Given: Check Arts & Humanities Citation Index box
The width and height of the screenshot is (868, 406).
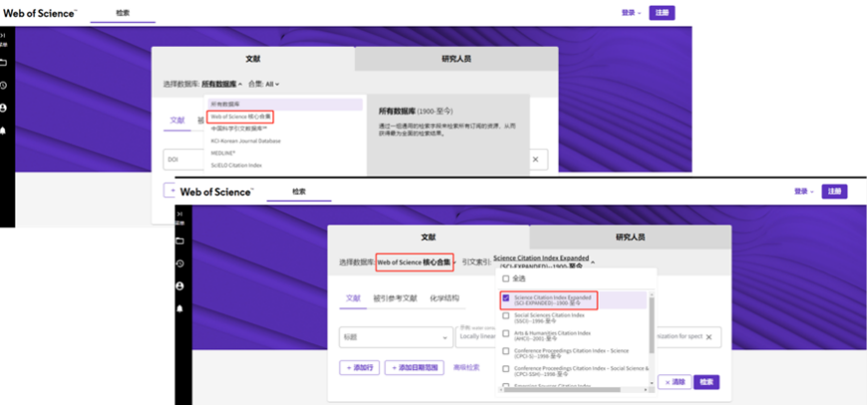Looking at the screenshot, I should [506, 333].
